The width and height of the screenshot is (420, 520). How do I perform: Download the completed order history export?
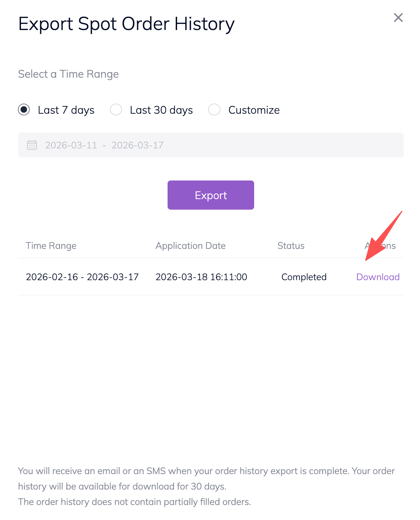(x=378, y=277)
